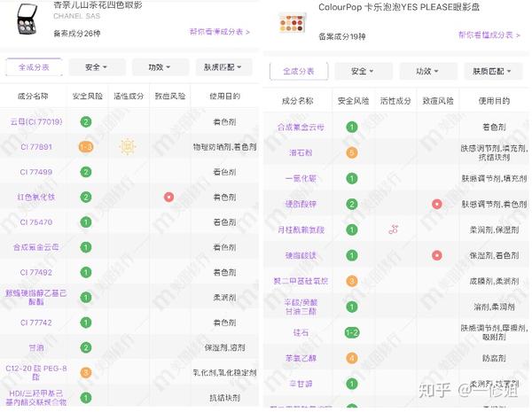This screenshot has height=412, width=532.
Task: Open 帮你看懂成分表 link in ColourPop panel
Action: tap(489, 35)
